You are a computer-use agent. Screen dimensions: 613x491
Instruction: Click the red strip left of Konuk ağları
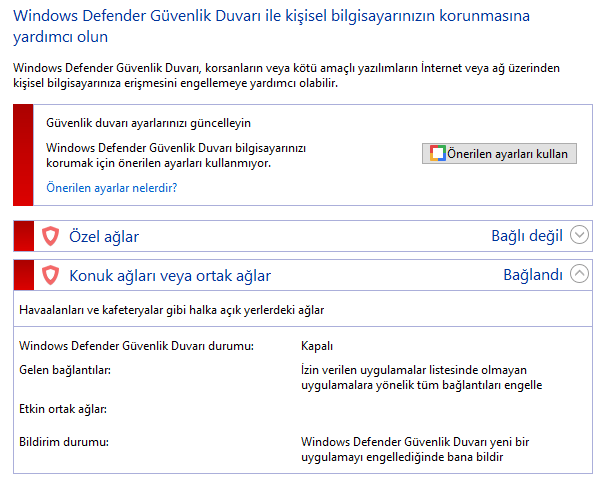click(x=24, y=275)
